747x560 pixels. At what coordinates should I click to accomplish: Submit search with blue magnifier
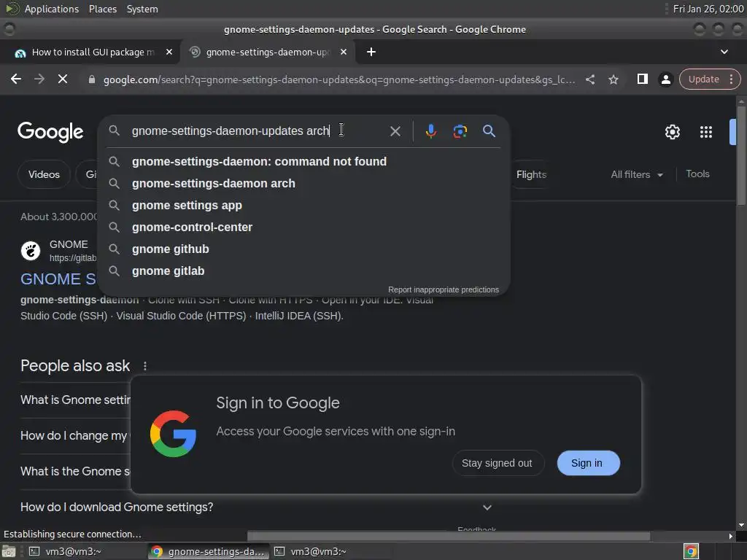point(489,131)
